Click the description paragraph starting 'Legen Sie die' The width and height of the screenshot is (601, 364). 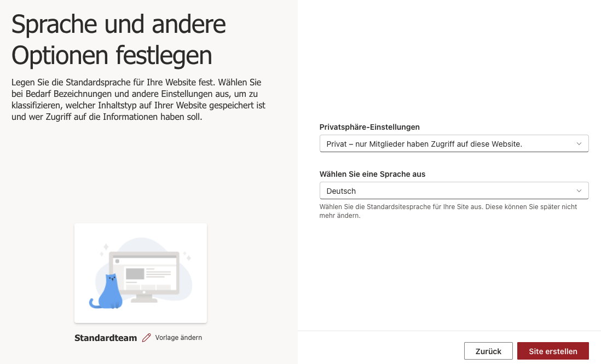138,100
